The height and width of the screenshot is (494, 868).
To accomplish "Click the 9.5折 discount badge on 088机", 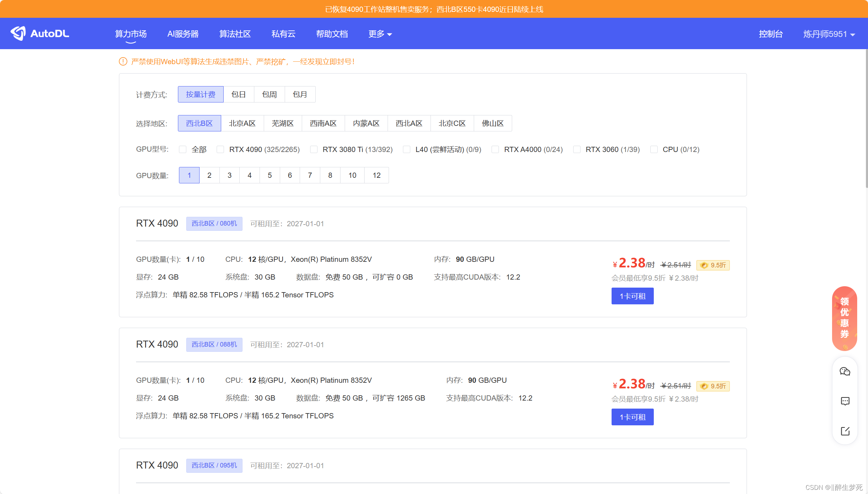I will tap(713, 386).
